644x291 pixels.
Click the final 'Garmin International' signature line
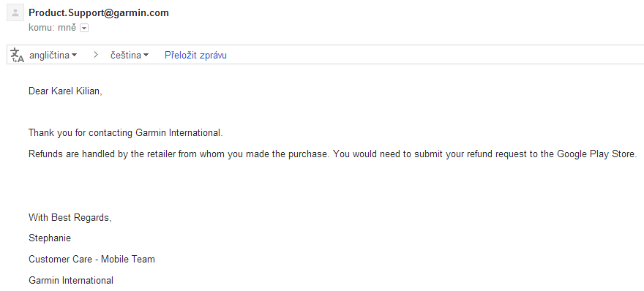(x=71, y=281)
